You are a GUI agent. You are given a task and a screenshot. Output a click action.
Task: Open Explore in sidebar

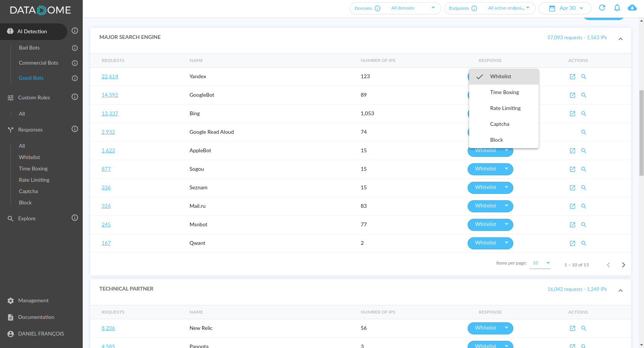click(27, 218)
